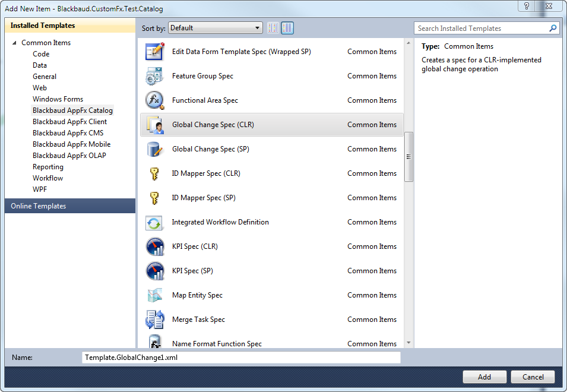
Task: Click the Merge Task Spec icon
Action: [155, 320]
